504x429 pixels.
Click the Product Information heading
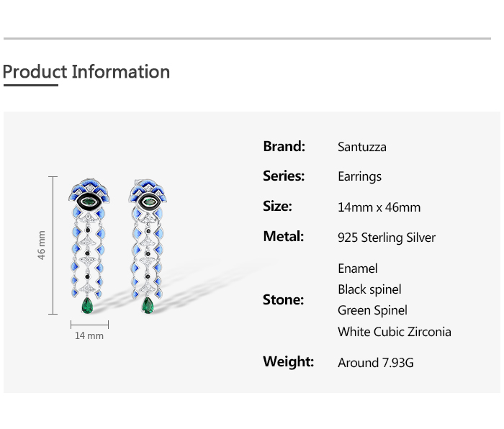pyautogui.click(x=86, y=72)
